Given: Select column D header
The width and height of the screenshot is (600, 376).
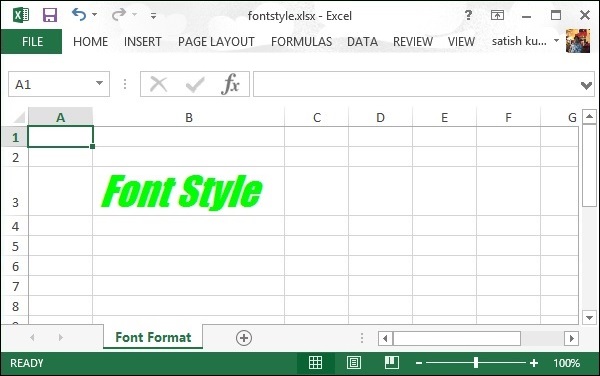Looking at the screenshot, I should click(380, 117).
